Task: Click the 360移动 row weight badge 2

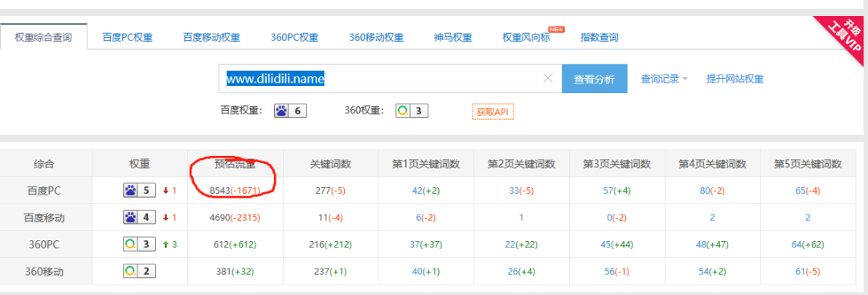Action: point(139,271)
